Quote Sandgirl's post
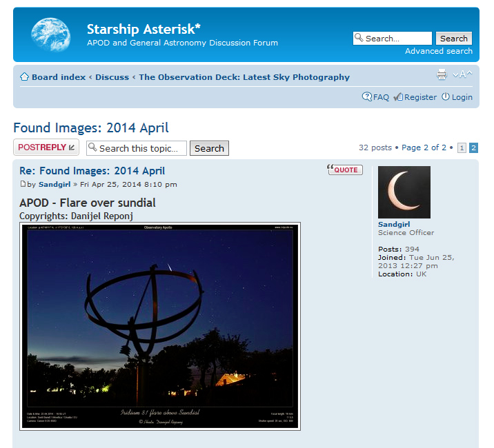 pyautogui.click(x=345, y=170)
